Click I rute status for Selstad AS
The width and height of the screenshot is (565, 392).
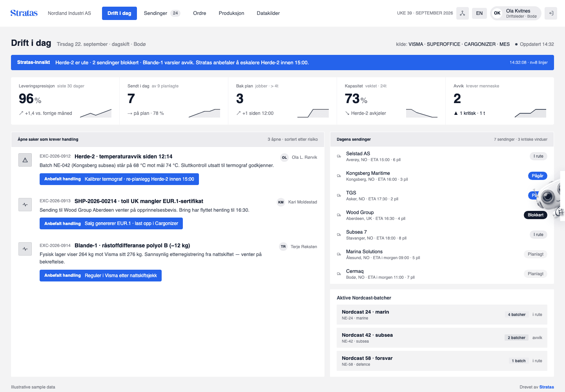coord(538,156)
